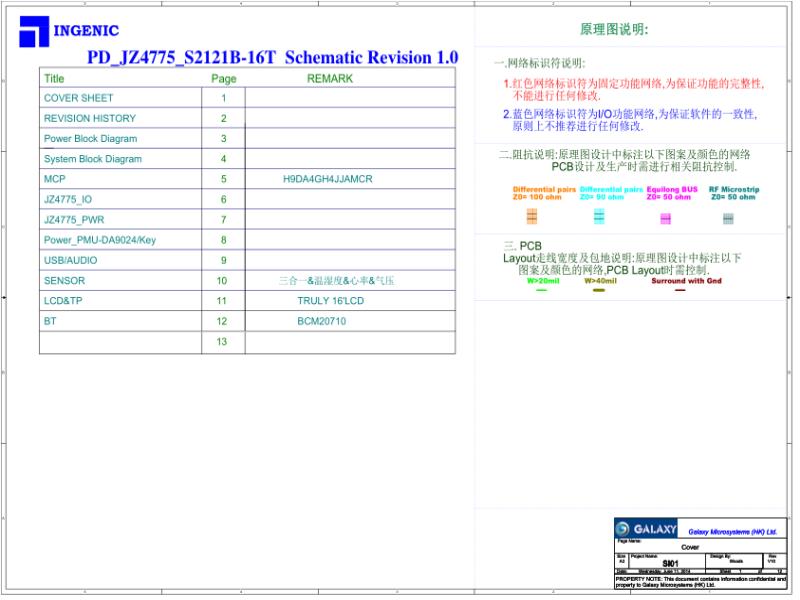This screenshot has width=800, height=600.
Task: Click the TRULY 16'LCD remark
Action: click(331, 301)
